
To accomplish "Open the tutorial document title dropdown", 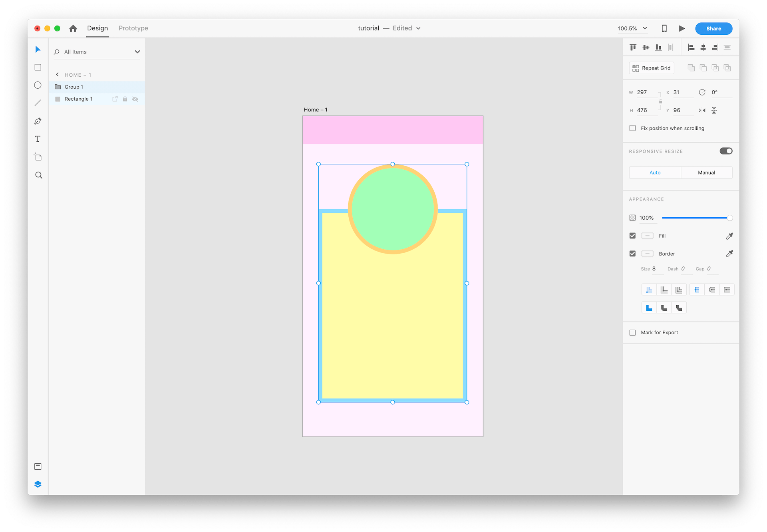I will [x=418, y=28].
